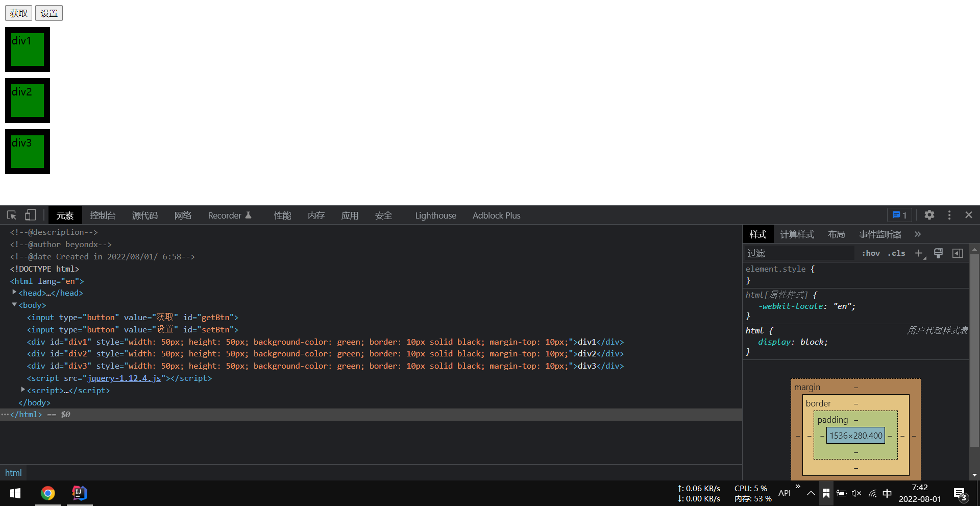Open the 应用 tab
Image resolution: width=980 pixels, height=506 pixels.
coord(350,215)
